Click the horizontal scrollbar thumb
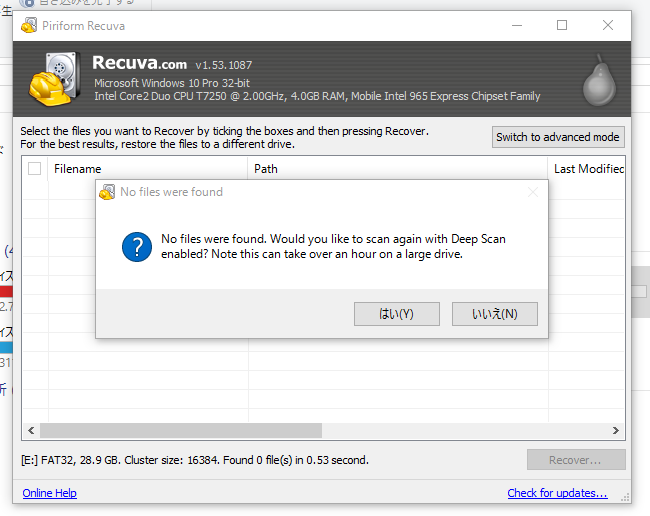 181,431
